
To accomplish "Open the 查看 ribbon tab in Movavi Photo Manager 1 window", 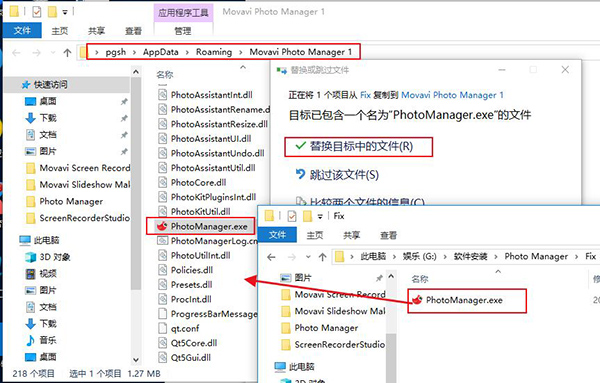I will coord(133,31).
